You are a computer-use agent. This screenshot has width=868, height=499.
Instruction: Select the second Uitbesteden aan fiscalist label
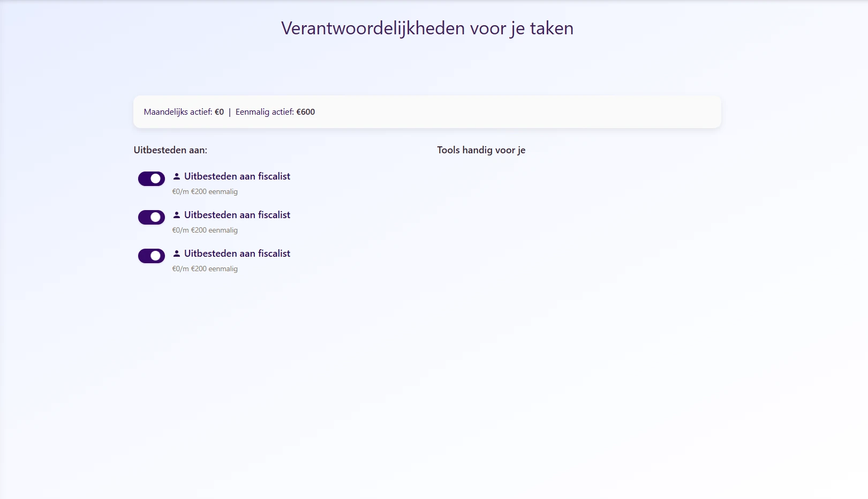point(237,215)
